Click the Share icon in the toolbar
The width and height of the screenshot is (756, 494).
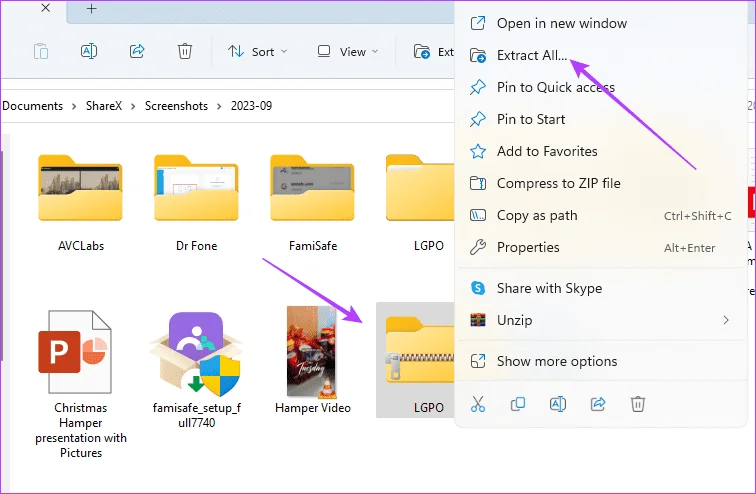[x=137, y=51]
